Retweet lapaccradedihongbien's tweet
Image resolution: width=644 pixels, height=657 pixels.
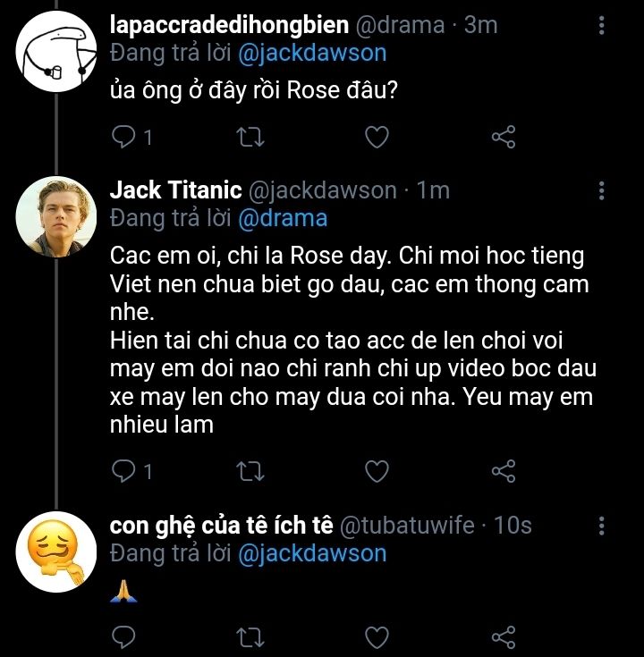click(254, 137)
